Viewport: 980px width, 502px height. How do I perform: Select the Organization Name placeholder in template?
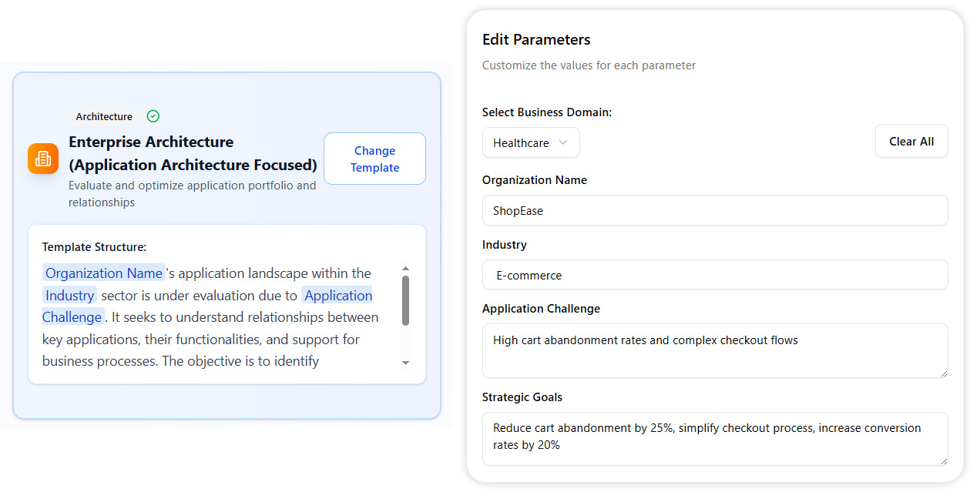click(104, 273)
